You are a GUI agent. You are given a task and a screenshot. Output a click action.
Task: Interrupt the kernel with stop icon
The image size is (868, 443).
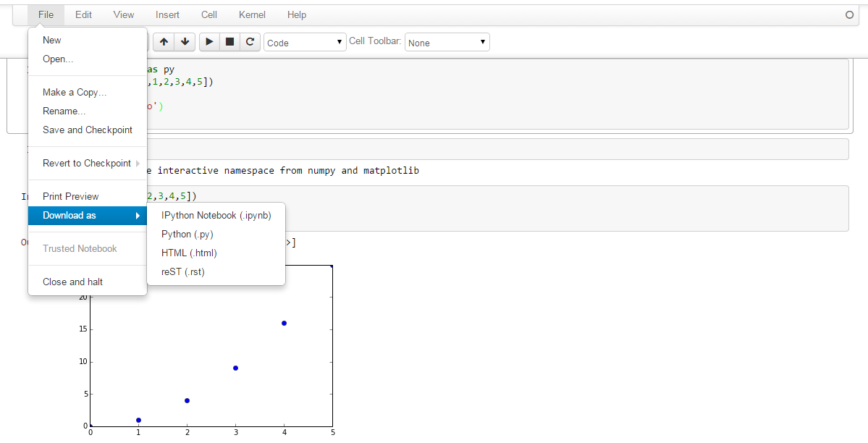(x=229, y=42)
